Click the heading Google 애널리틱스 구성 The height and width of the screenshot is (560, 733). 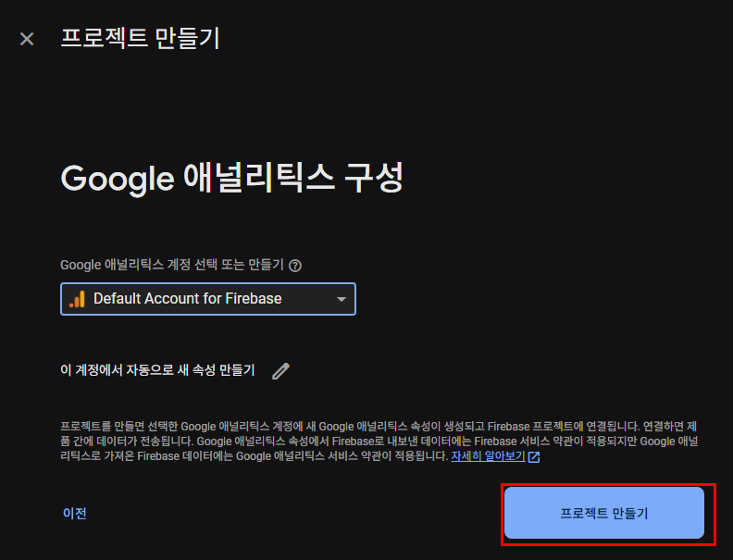click(232, 178)
